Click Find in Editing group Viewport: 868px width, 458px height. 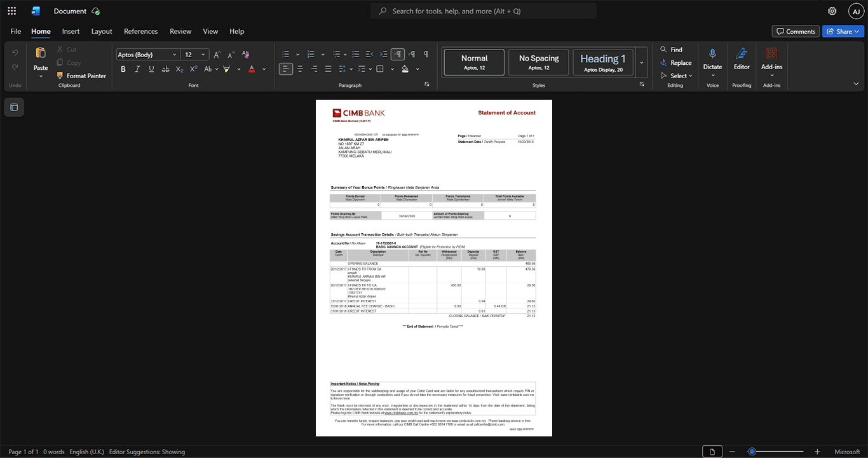[x=671, y=50]
